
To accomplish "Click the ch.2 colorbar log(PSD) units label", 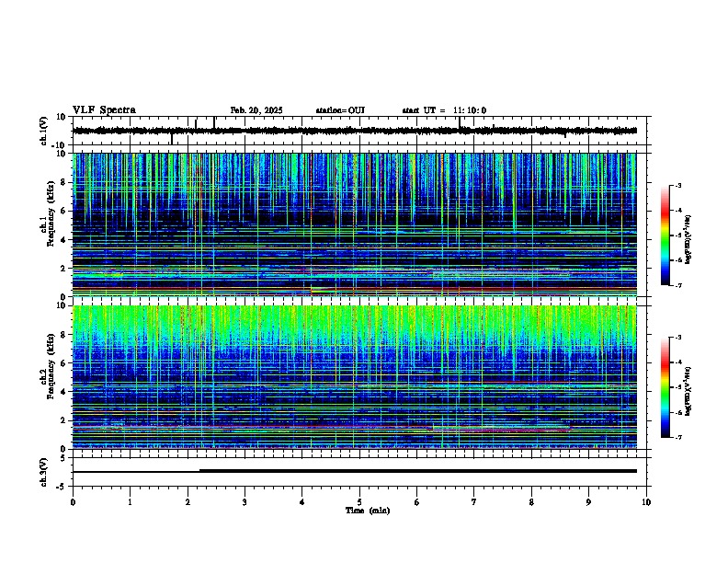I will coord(688,391).
